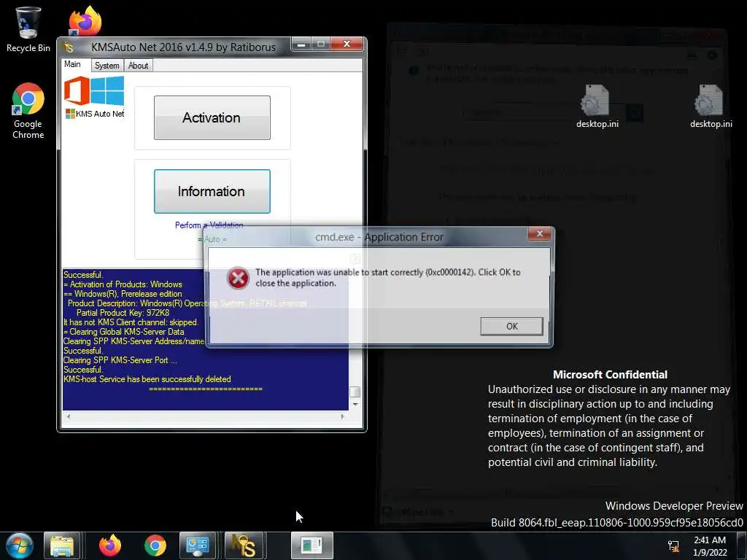Close the cmd.exe Application Error dialog
This screenshot has width=747, height=560.
pyautogui.click(x=539, y=233)
